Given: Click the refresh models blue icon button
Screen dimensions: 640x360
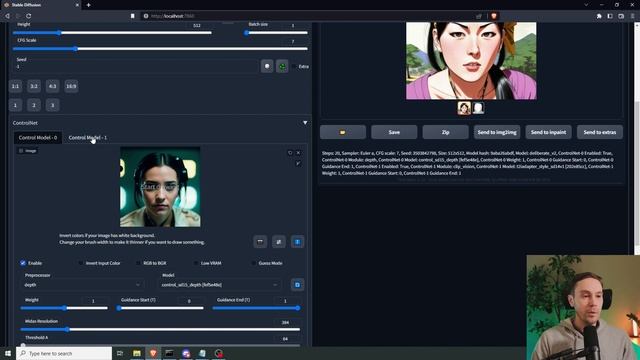Looking at the screenshot, I should (297, 284).
